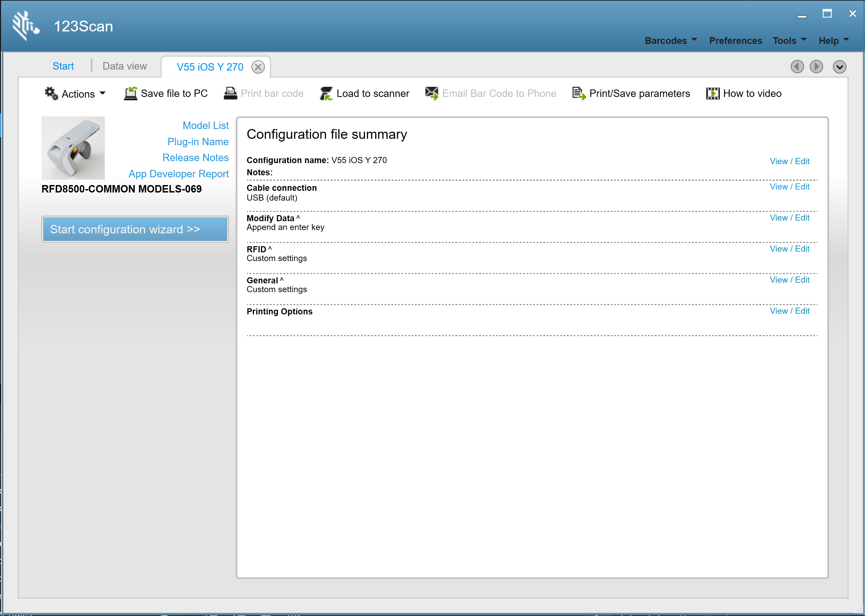This screenshot has height=616, width=865.
Task: Click the RFID section heading
Action: [x=256, y=249]
